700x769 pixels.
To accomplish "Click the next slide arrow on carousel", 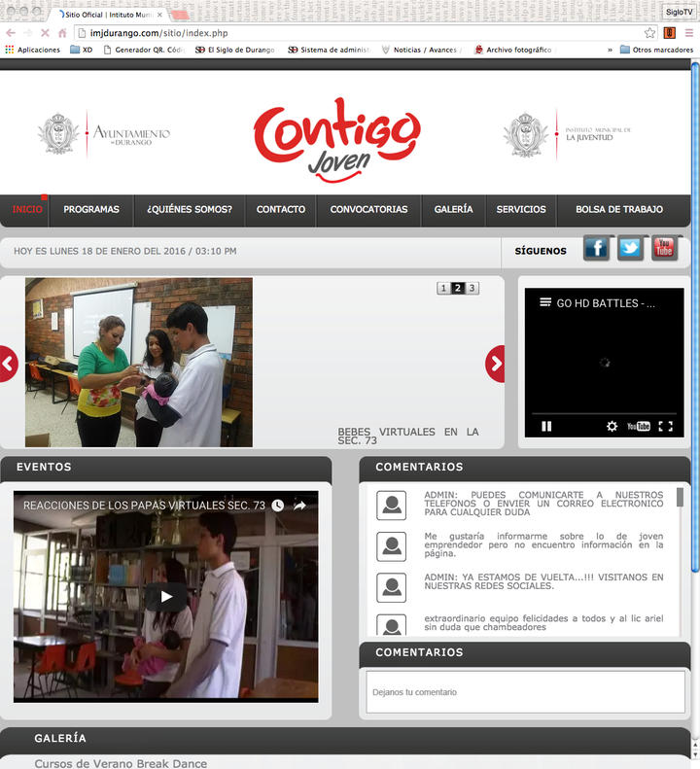I will (x=496, y=364).
